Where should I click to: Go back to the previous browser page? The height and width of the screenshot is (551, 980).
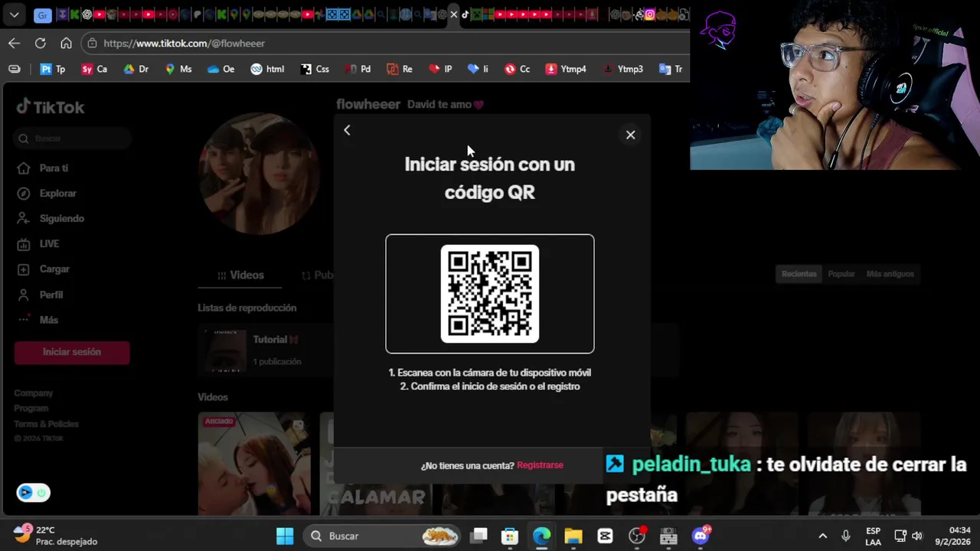(x=14, y=44)
